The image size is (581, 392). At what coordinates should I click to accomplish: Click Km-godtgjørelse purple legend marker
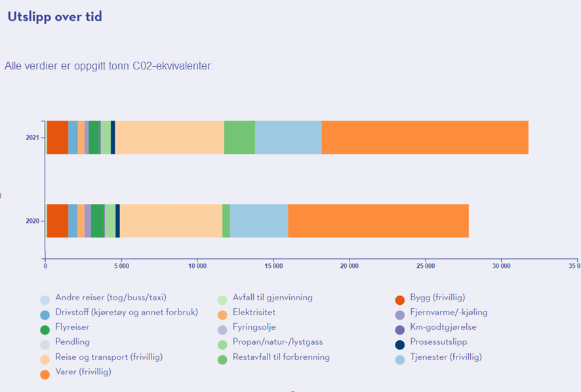coord(399,328)
